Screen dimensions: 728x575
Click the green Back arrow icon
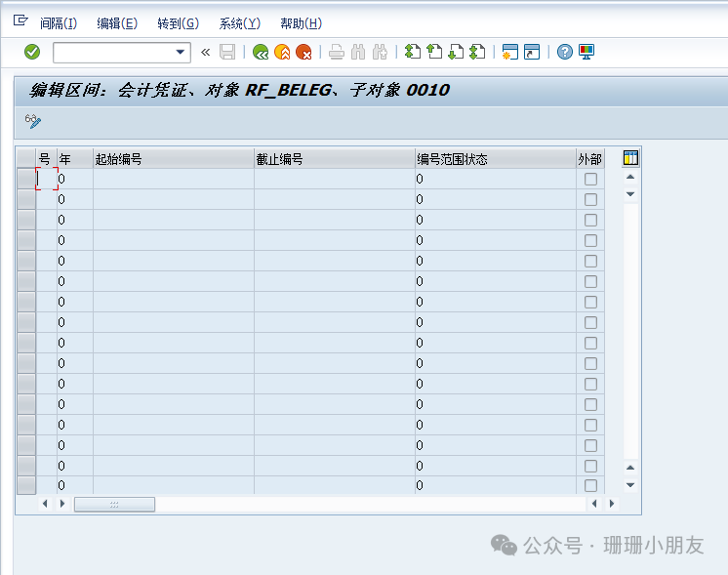click(x=261, y=52)
